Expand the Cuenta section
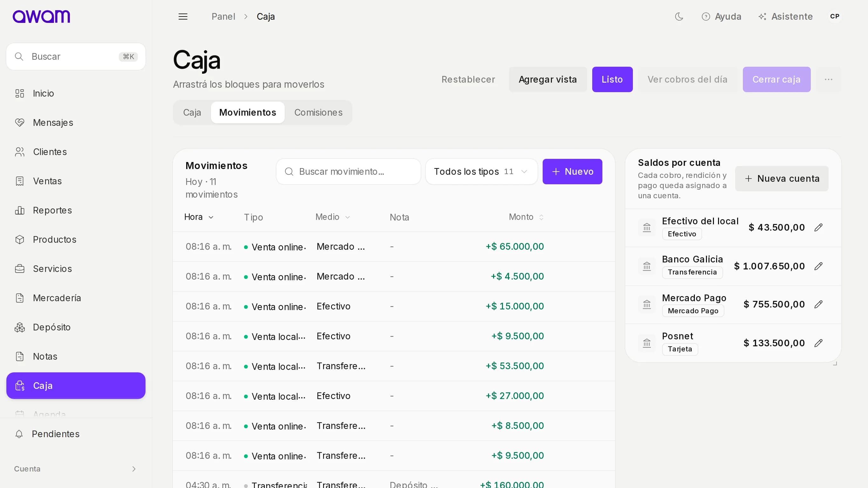 tap(76, 469)
